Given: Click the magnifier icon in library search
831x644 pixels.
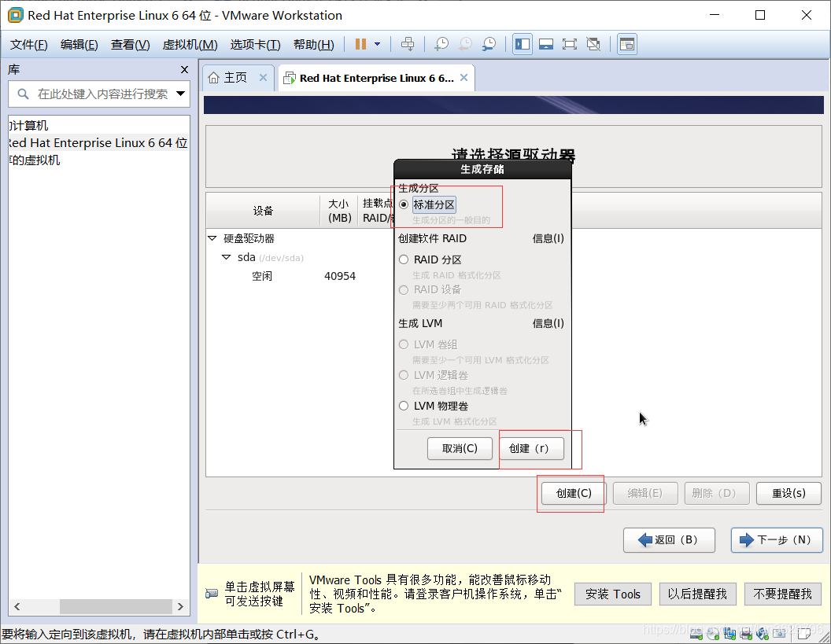Looking at the screenshot, I should pos(23,94).
